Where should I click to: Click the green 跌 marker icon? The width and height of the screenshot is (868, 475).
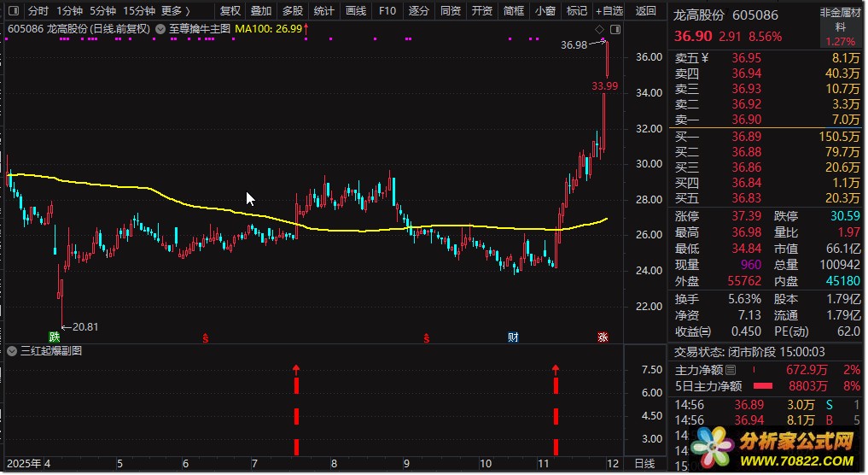click(x=54, y=337)
